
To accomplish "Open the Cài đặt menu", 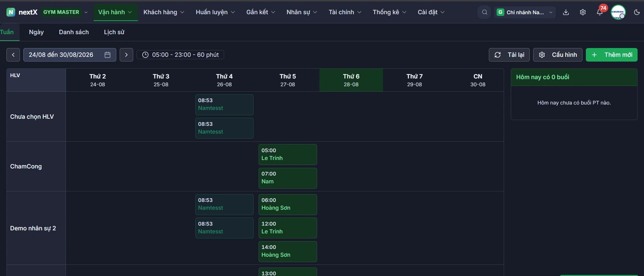I will coord(431,12).
